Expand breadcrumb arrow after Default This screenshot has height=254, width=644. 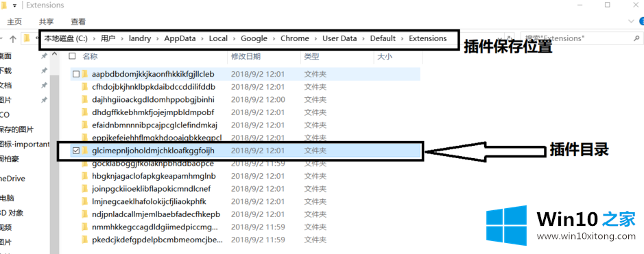(x=403, y=38)
